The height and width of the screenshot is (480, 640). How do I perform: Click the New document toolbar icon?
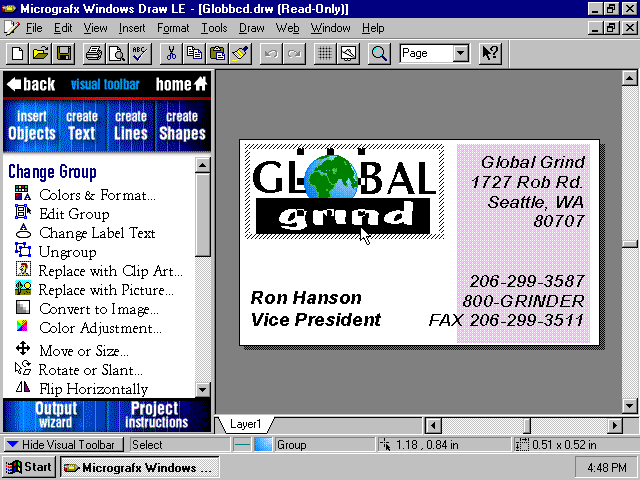tap(17, 53)
